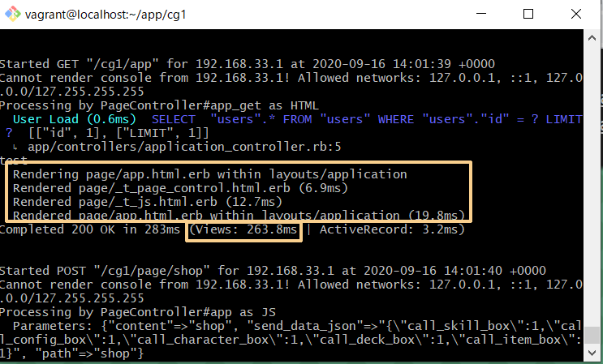Click the User Load (0.6ms) text
This screenshot has height=364, width=603.
pos(75,119)
